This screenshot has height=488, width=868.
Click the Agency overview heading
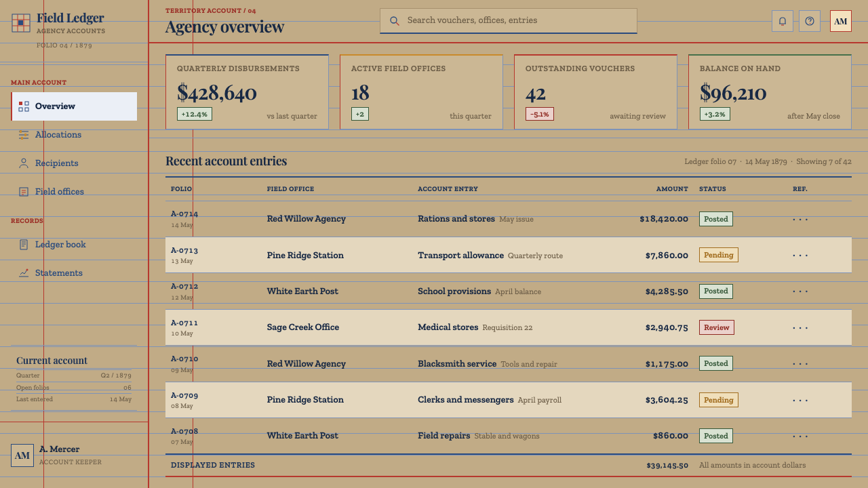pos(224,27)
